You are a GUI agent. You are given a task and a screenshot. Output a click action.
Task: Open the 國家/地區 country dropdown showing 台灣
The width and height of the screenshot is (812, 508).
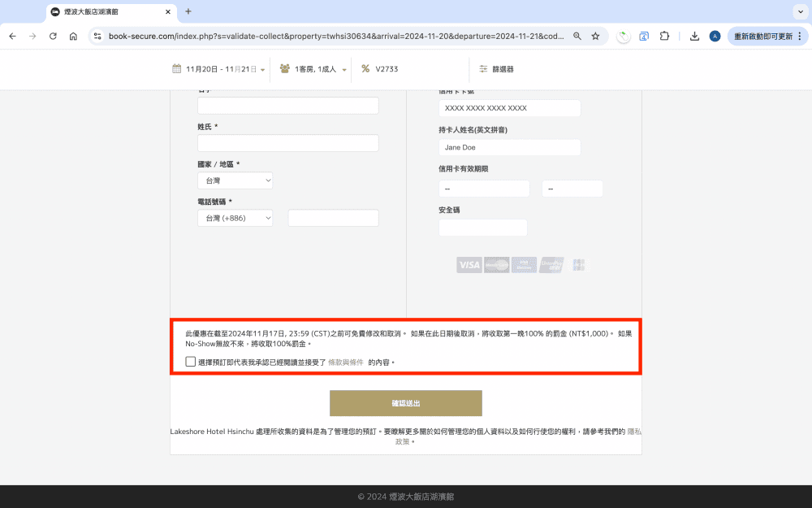tap(235, 180)
